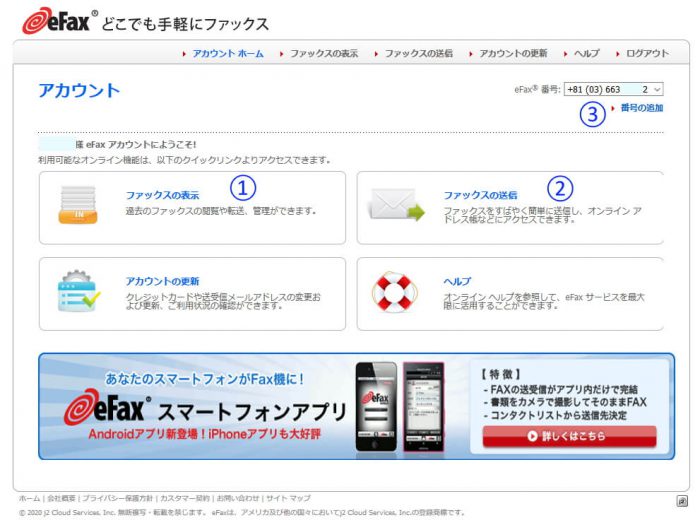
Task: Expand the eFax 番号 dropdown
Action: pyautogui.click(x=613, y=89)
